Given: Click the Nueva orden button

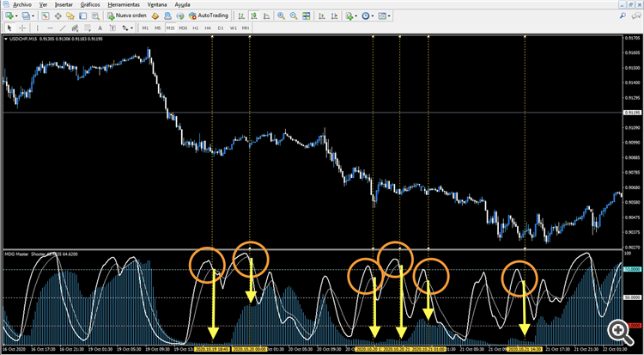Looking at the screenshot, I should point(127,15).
